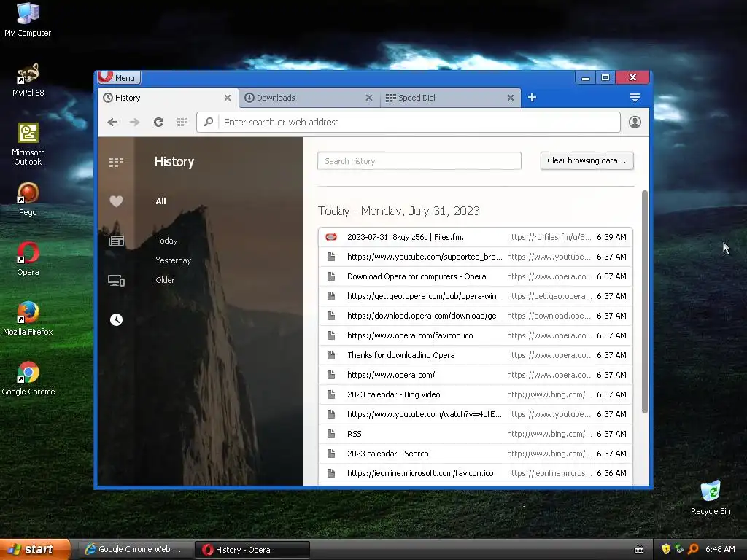Open 2023 calendar - Search entry

(476, 454)
